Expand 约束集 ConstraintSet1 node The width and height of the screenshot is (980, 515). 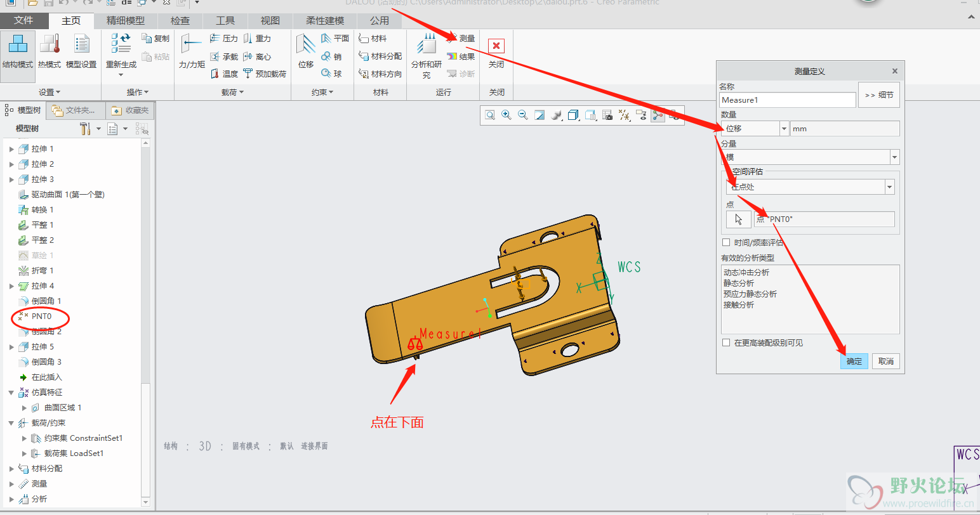(x=24, y=438)
